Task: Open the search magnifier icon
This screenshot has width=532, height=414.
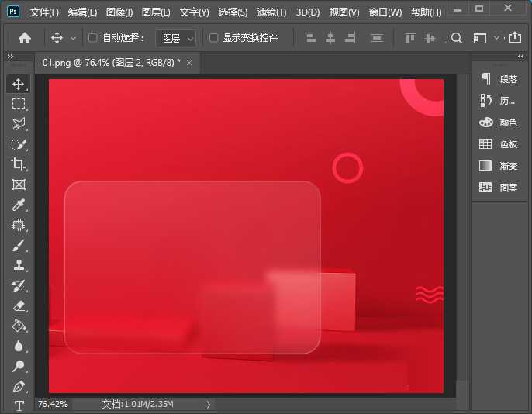Action: (457, 38)
